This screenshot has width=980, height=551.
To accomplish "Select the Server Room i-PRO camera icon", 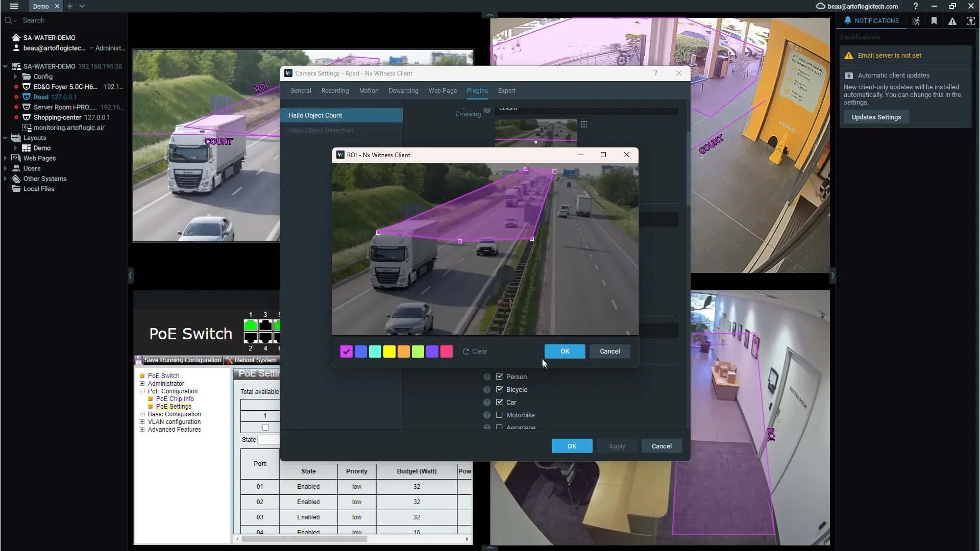I will tap(27, 107).
